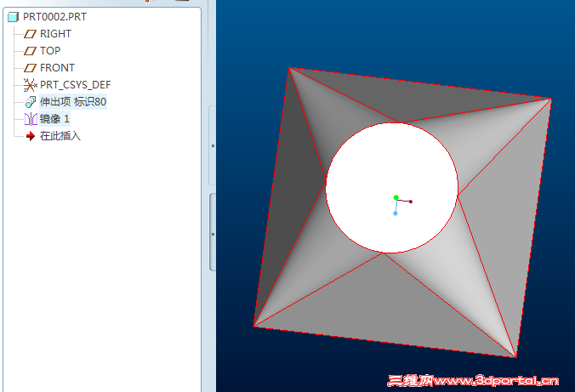The width and height of the screenshot is (575, 392).
Task: Click the TOP datum plane icon
Action: [30, 51]
